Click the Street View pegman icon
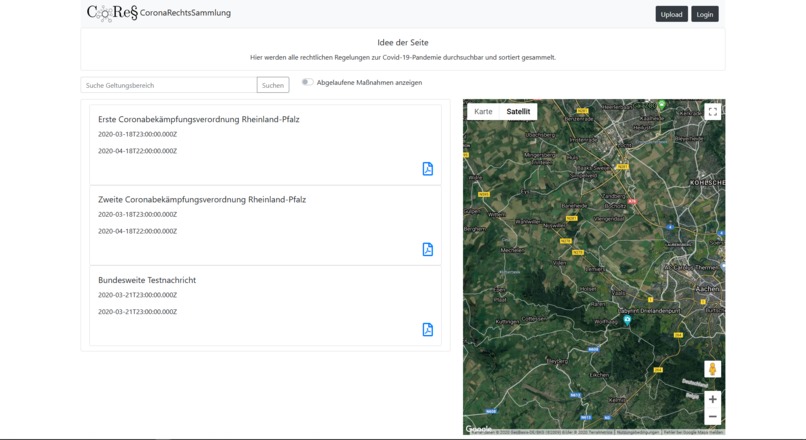Viewport: 806px width, 440px height. [x=712, y=369]
